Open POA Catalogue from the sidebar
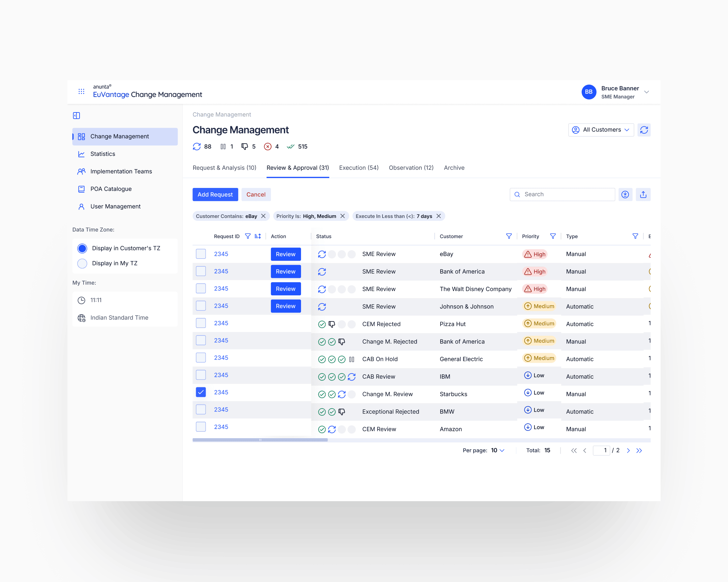Screen dimensions: 728x582 pyautogui.click(x=112, y=189)
